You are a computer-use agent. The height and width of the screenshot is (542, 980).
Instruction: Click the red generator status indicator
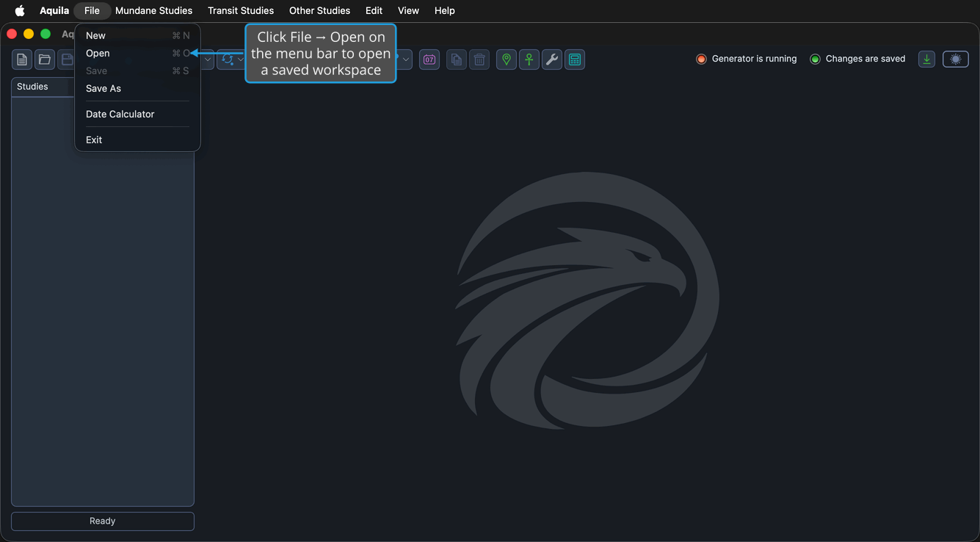[701, 59]
